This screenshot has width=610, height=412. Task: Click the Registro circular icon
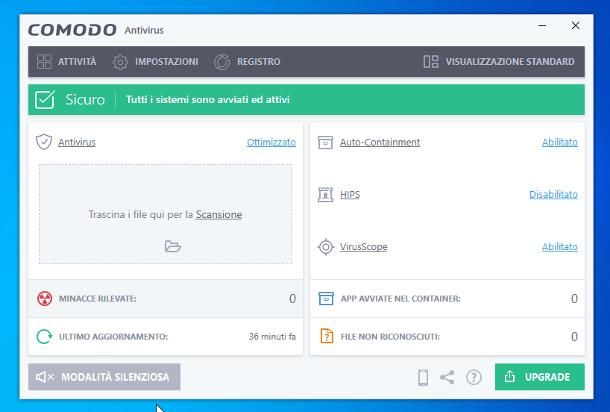222,62
